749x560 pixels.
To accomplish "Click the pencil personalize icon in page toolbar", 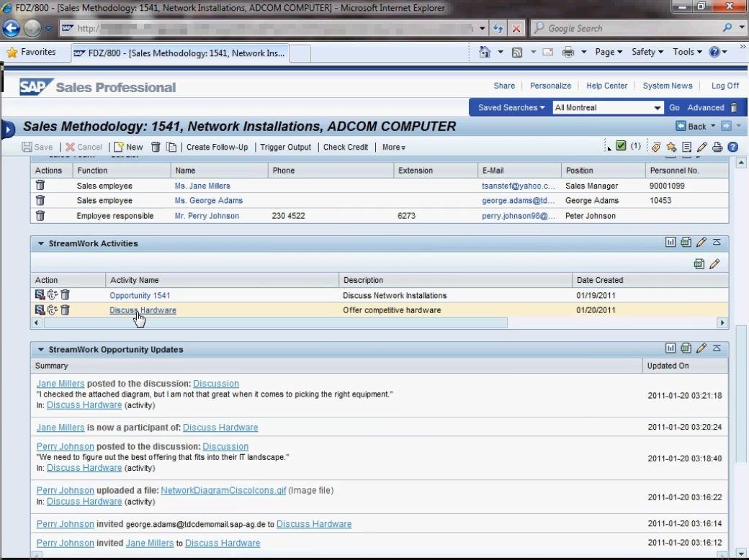I will point(701,147).
